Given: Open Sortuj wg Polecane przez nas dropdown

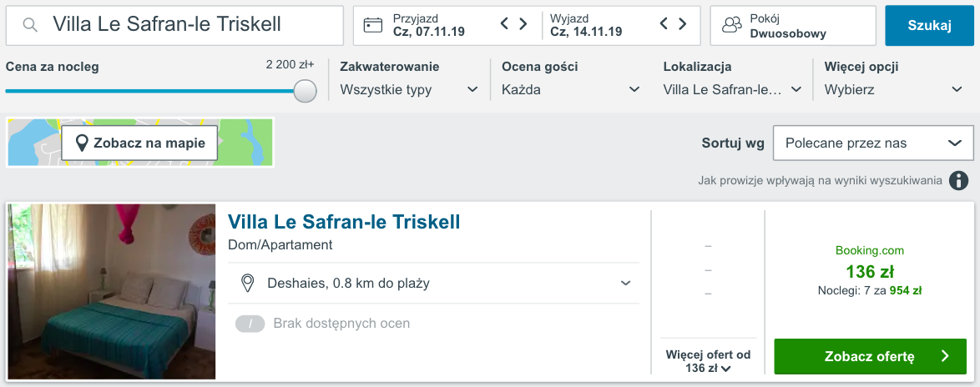Looking at the screenshot, I should click(873, 143).
